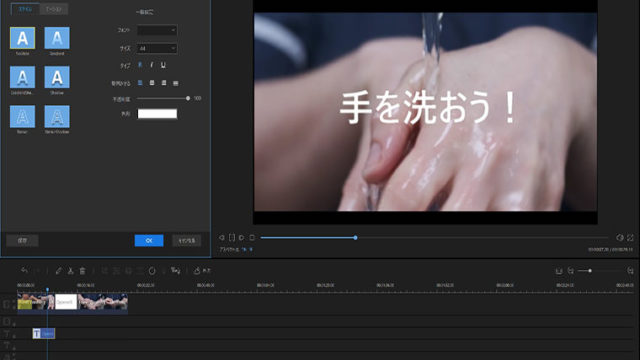Click the opacity slider handle at 100
The height and width of the screenshot is (360, 640).
click(188, 98)
